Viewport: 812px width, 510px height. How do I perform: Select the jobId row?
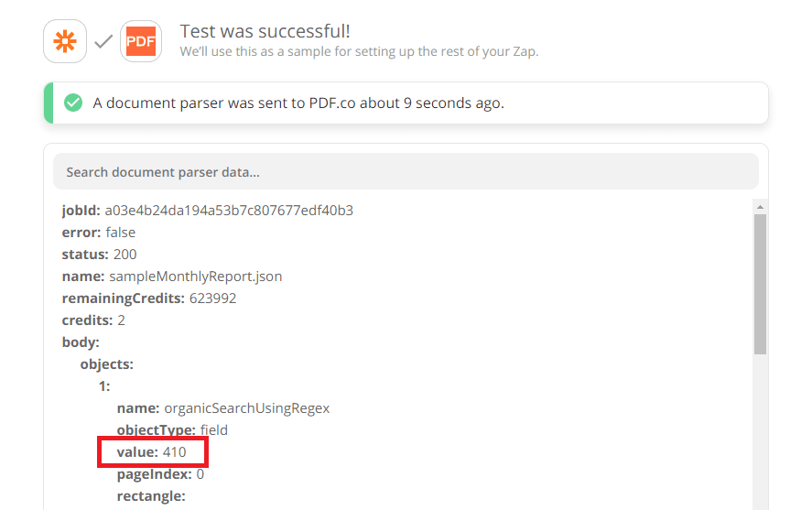[x=207, y=211]
